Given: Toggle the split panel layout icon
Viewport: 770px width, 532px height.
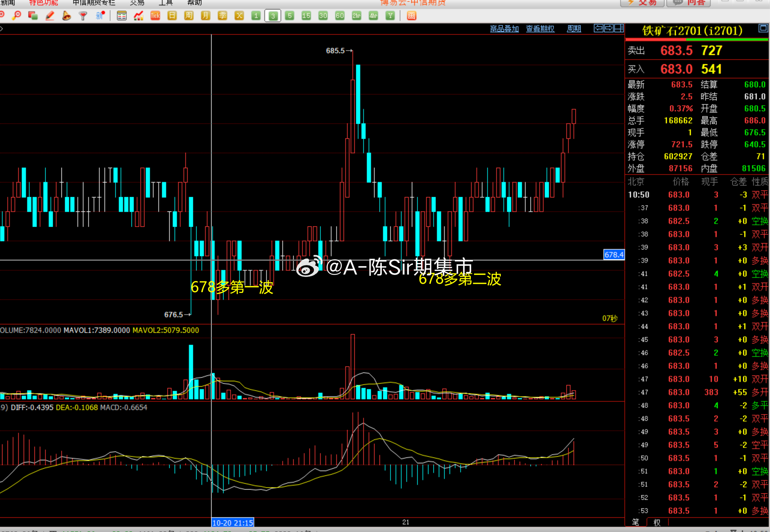Looking at the screenshot, I should 619,28.
